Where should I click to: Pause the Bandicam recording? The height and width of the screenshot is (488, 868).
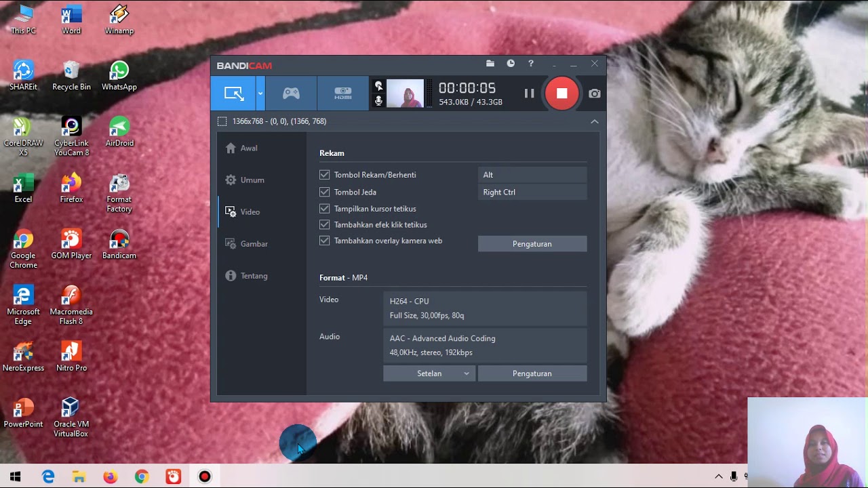pos(529,94)
